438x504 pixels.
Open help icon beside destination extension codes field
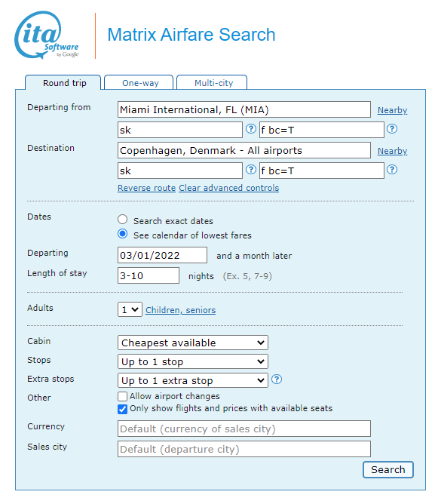pos(392,170)
